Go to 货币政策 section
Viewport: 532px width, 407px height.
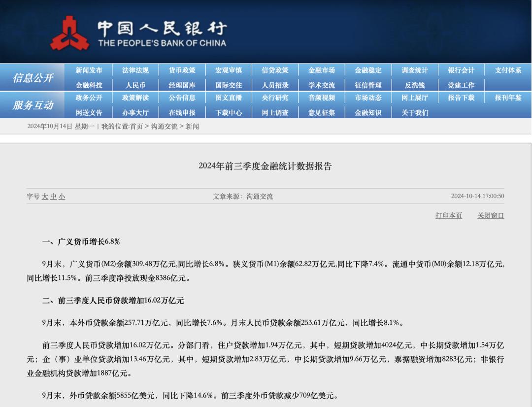tap(182, 70)
